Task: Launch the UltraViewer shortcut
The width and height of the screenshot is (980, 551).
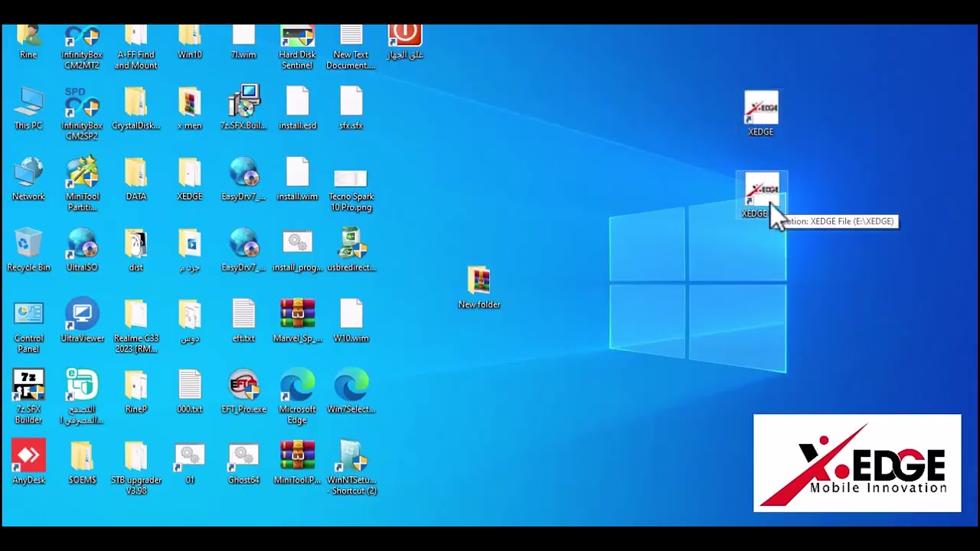Action: 82,321
